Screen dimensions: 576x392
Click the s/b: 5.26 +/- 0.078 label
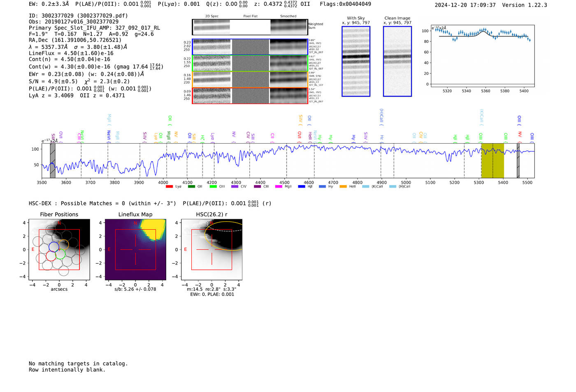click(x=135, y=289)
